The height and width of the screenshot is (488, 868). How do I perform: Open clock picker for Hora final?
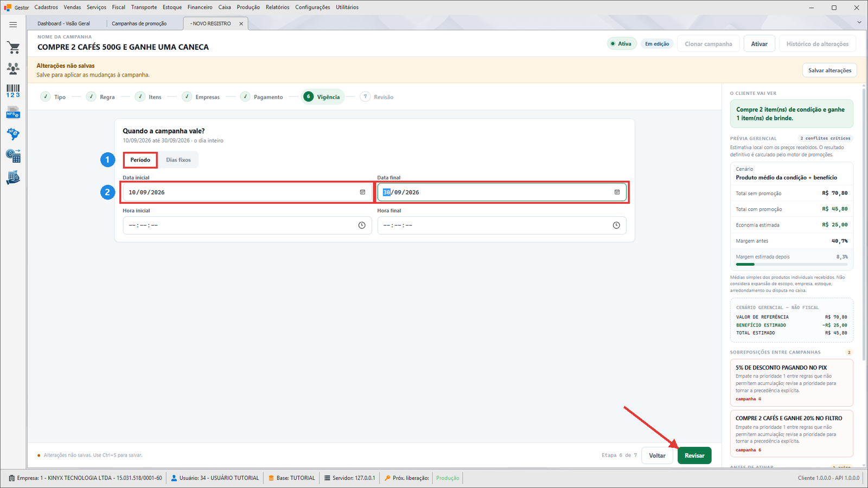coord(616,226)
